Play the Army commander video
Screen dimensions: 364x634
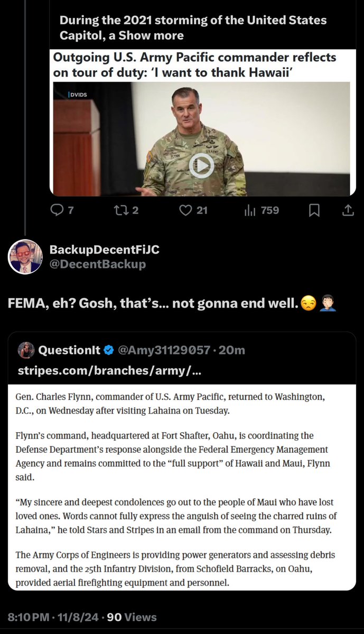click(202, 166)
